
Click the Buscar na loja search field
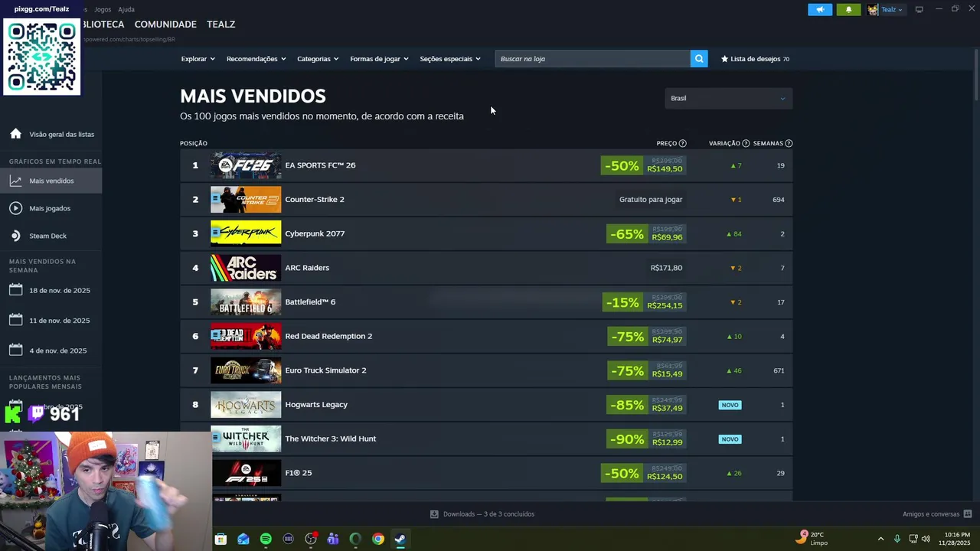593,59
